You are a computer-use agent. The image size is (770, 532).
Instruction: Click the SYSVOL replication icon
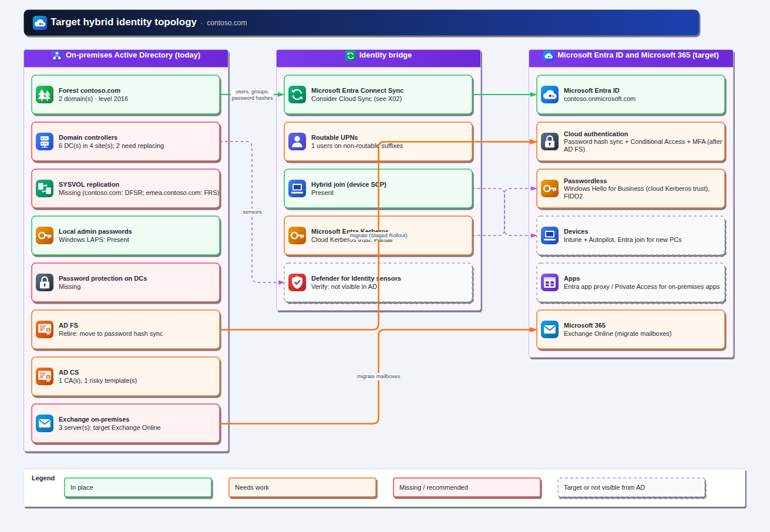coord(45,188)
